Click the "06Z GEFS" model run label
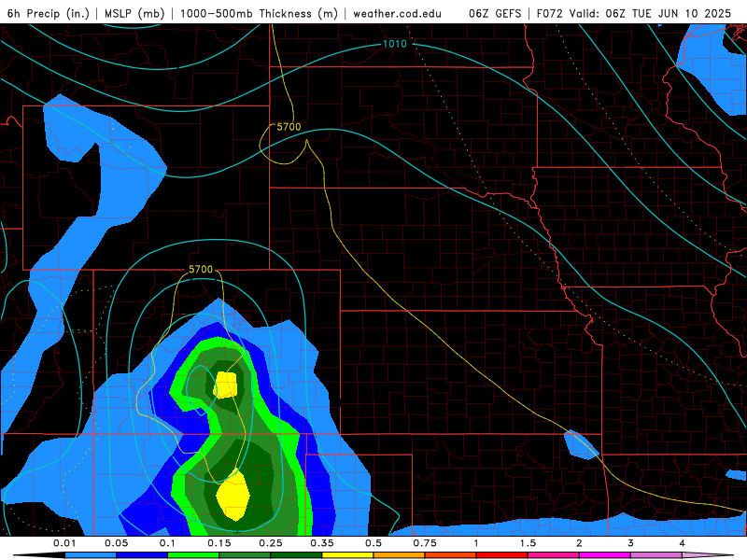The height and width of the screenshot is (560, 747). point(495,13)
